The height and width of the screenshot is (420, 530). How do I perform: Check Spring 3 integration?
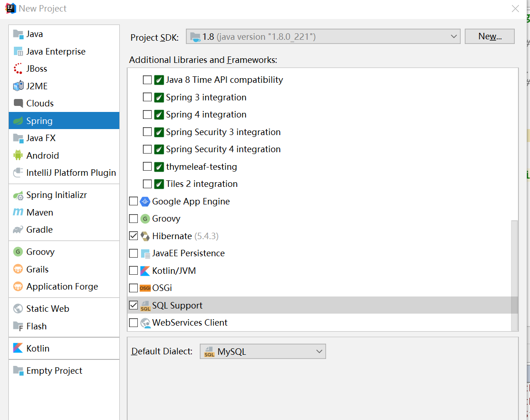coord(147,97)
